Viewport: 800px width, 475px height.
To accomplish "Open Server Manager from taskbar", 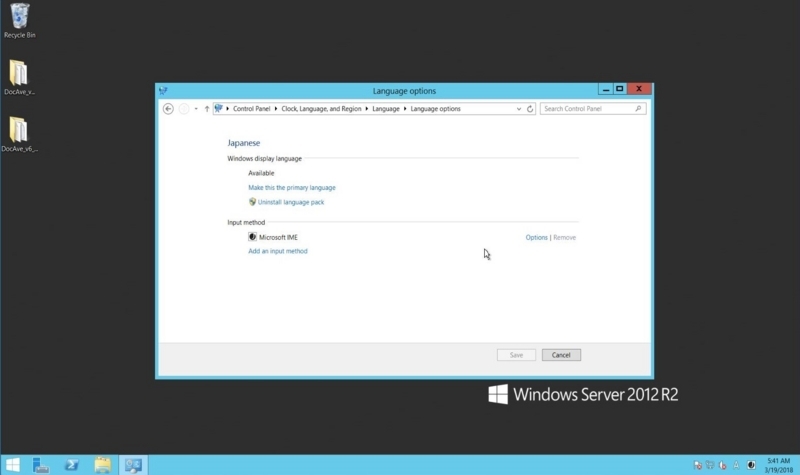I will click(41, 465).
